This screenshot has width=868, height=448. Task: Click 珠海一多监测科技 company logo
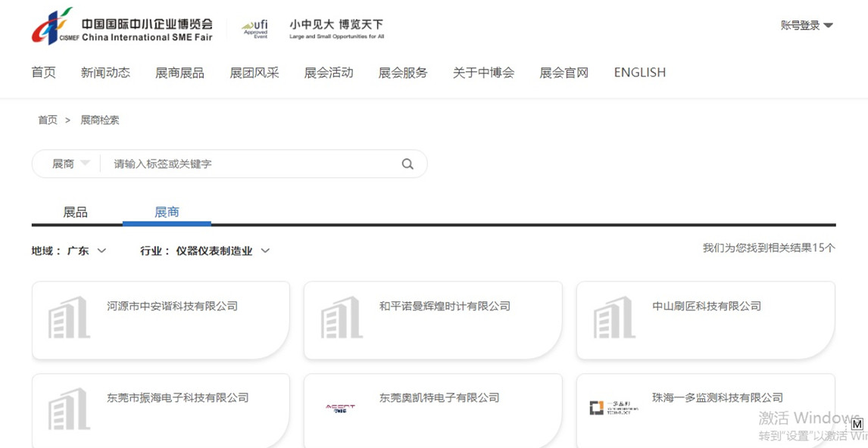614,408
